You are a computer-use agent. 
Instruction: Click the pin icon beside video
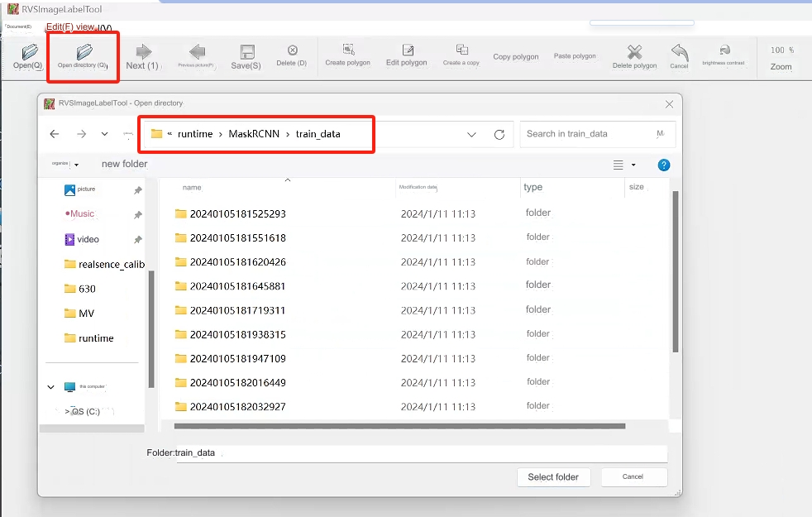pos(138,239)
